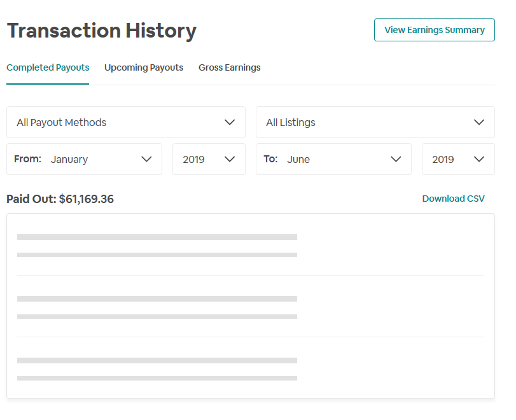Click the Transaction History heading
This screenshot has height=420, width=516.
tap(102, 31)
